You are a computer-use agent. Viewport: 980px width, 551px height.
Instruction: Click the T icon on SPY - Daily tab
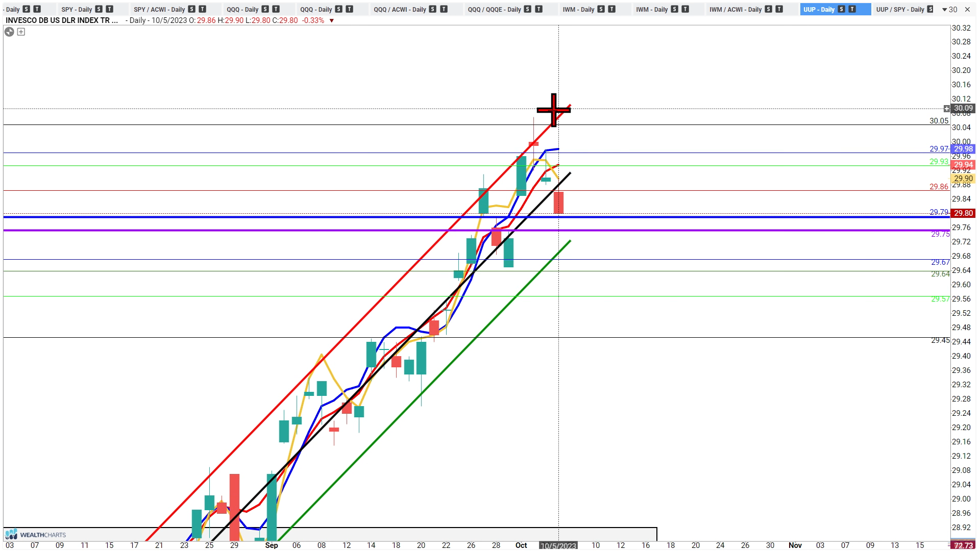pos(109,9)
